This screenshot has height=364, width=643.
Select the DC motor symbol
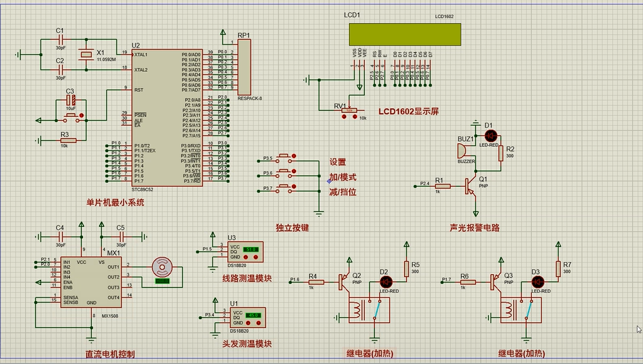click(162, 267)
